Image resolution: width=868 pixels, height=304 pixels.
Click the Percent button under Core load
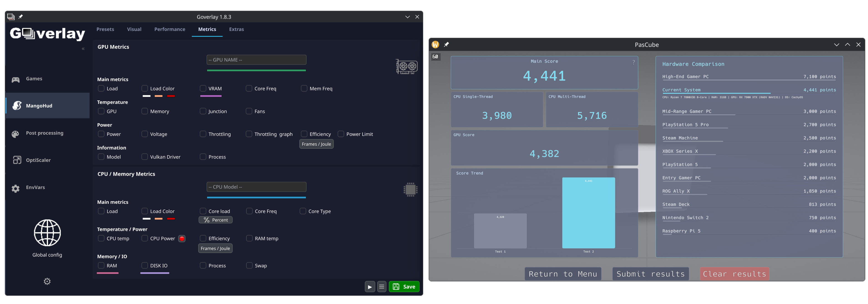pyautogui.click(x=216, y=220)
